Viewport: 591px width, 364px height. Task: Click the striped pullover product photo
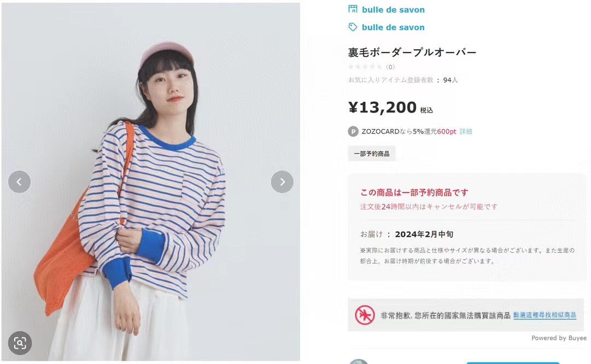[151, 181]
